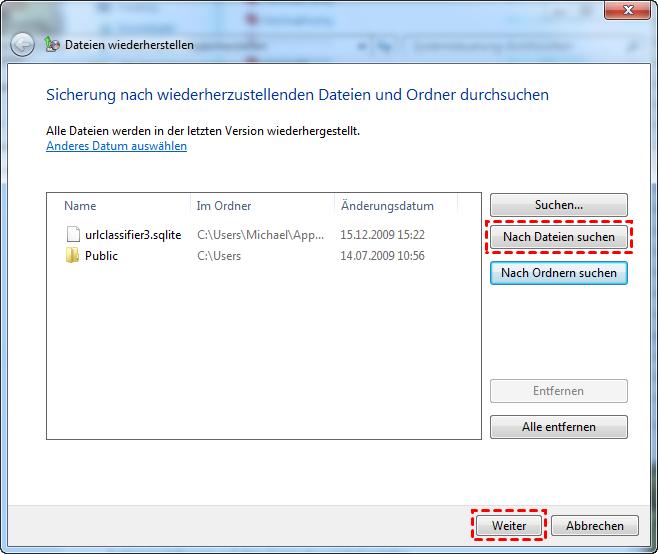Image resolution: width=658 pixels, height=554 pixels.
Task: Click date '15.12.2009 15:22'
Action: 382,235
